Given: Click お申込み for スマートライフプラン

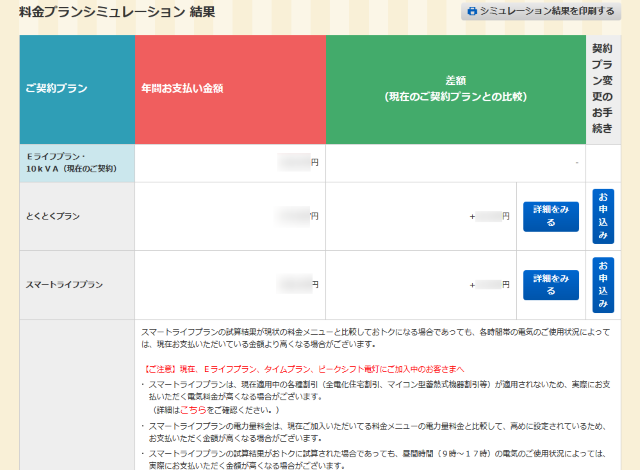Looking at the screenshot, I should pos(603,285).
